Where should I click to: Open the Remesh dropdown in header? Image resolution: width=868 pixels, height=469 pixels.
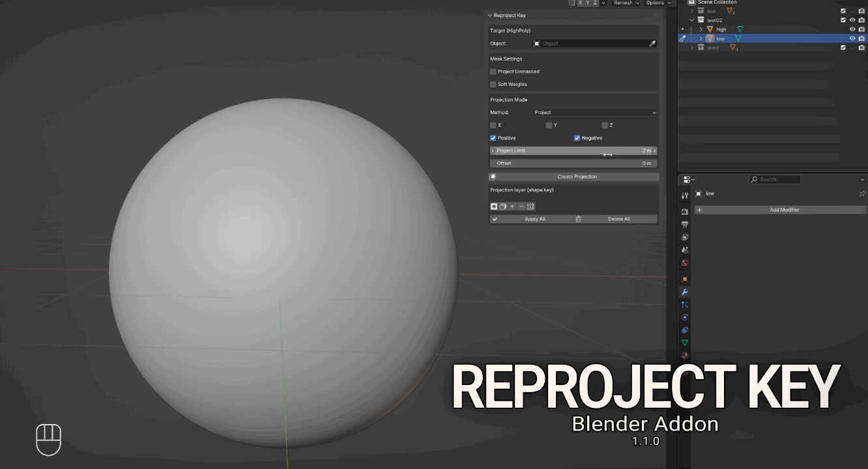pyautogui.click(x=626, y=3)
